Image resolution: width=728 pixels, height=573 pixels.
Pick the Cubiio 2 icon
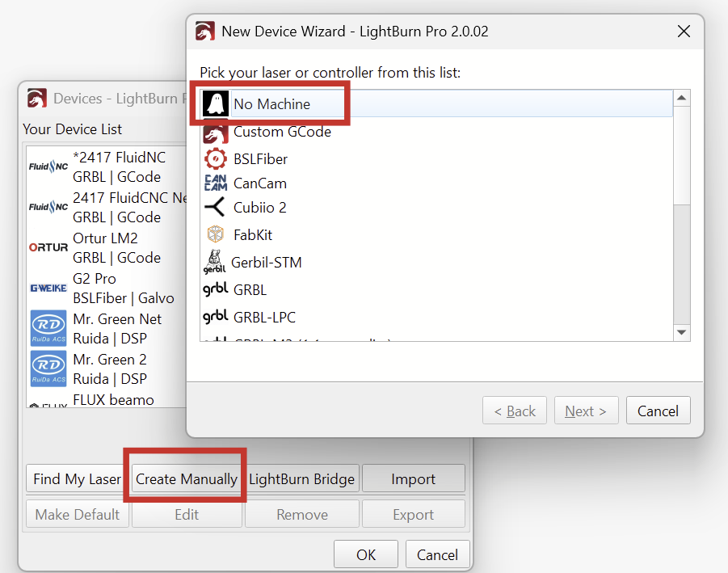pyautogui.click(x=215, y=208)
